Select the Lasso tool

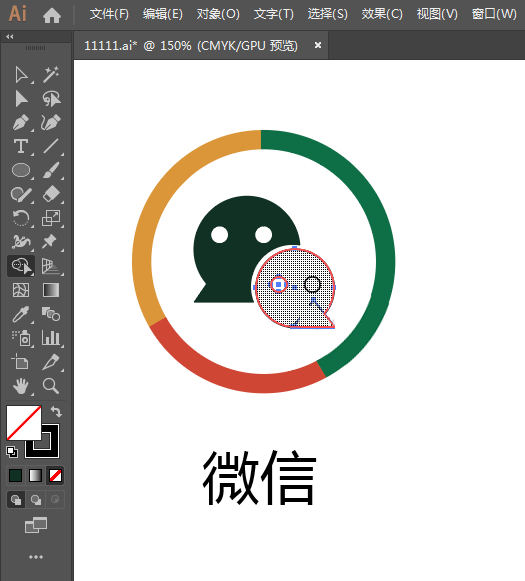51,99
